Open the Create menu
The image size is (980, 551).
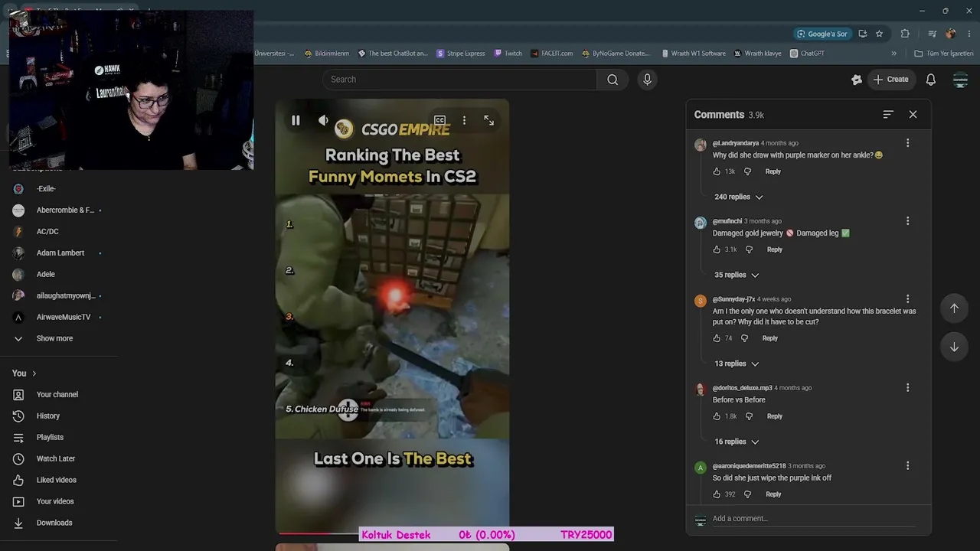point(891,80)
